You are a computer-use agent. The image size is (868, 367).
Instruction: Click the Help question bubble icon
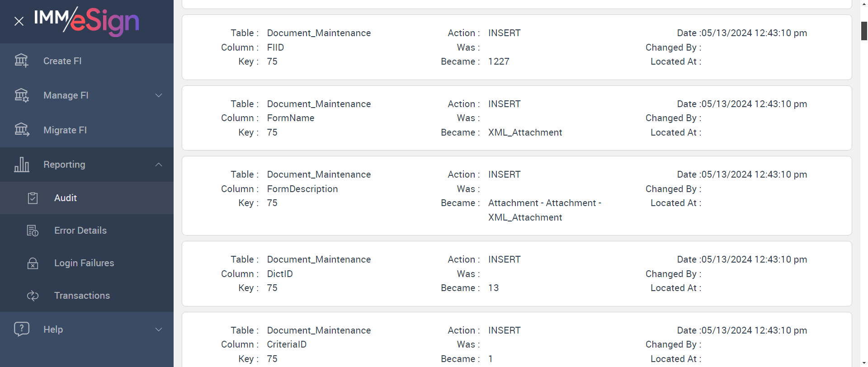pyautogui.click(x=21, y=329)
